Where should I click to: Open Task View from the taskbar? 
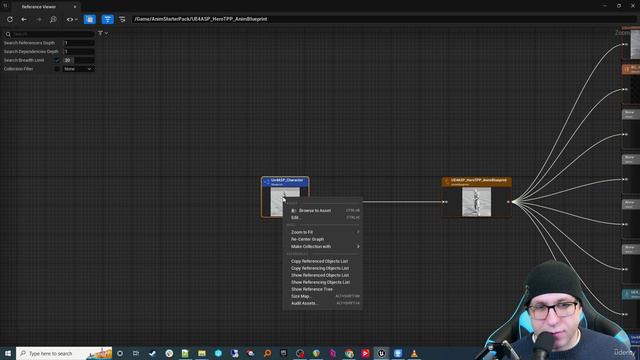(136, 353)
